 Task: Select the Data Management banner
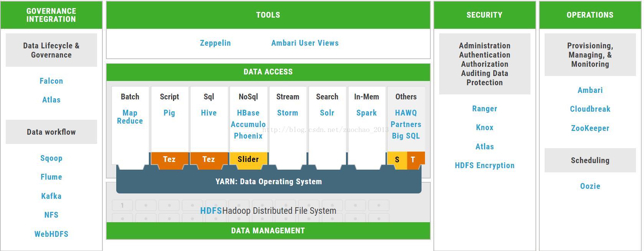tap(268, 231)
